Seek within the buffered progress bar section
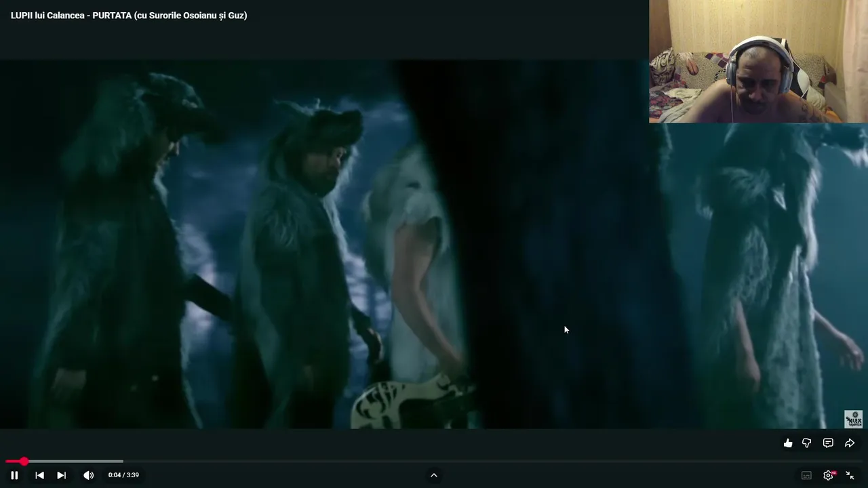Viewport: 868px width, 488px height. [75, 462]
